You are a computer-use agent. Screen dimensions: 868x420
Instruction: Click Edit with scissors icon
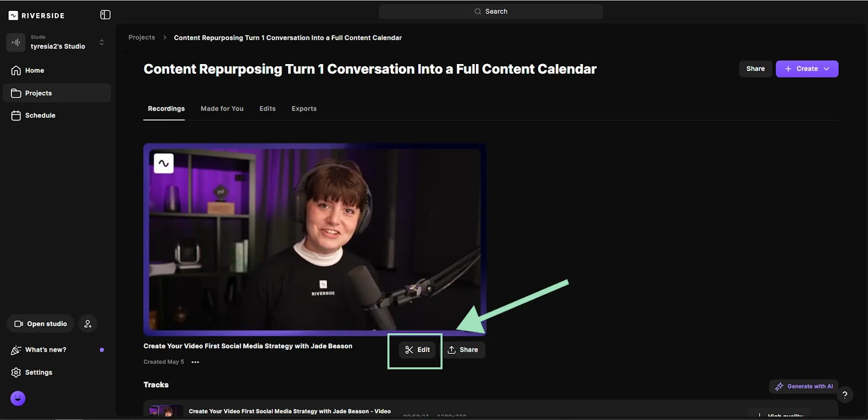click(x=417, y=350)
